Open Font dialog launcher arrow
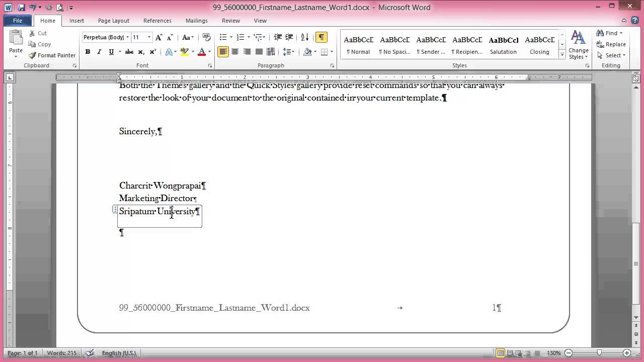Viewport: 644px width, 362px height. [210, 66]
